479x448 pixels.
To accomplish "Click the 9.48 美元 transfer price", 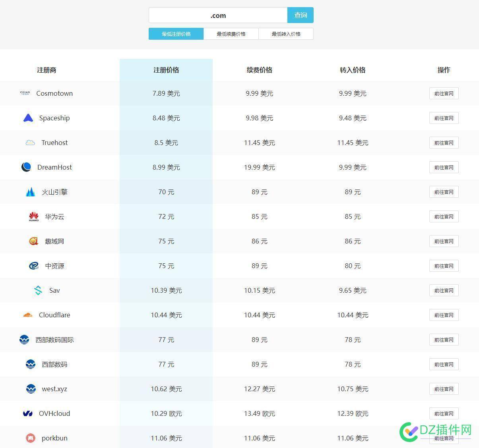I will [x=353, y=118].
